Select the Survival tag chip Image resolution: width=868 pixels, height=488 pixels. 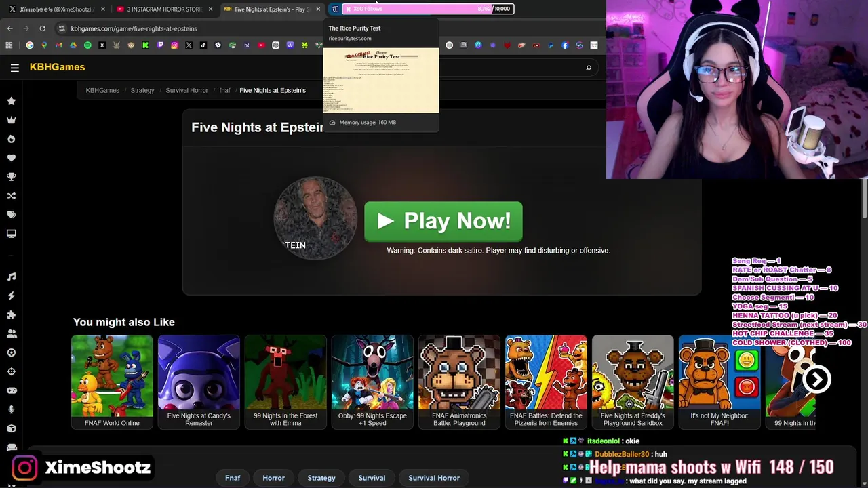coord(372,478)
